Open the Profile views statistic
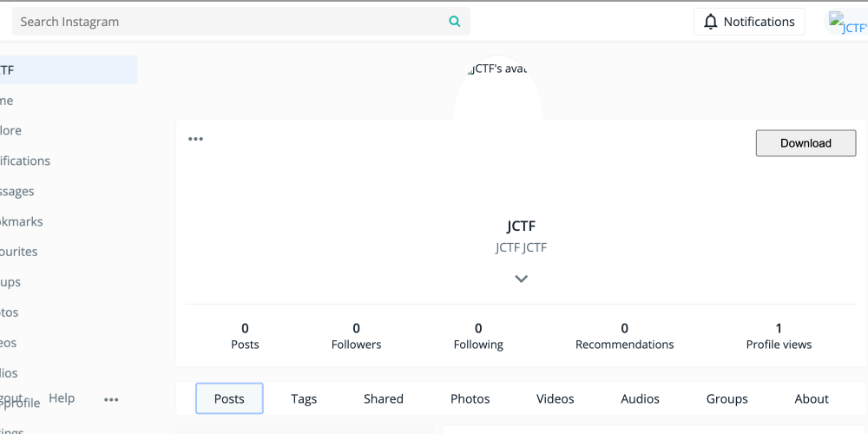 (779, 336)
